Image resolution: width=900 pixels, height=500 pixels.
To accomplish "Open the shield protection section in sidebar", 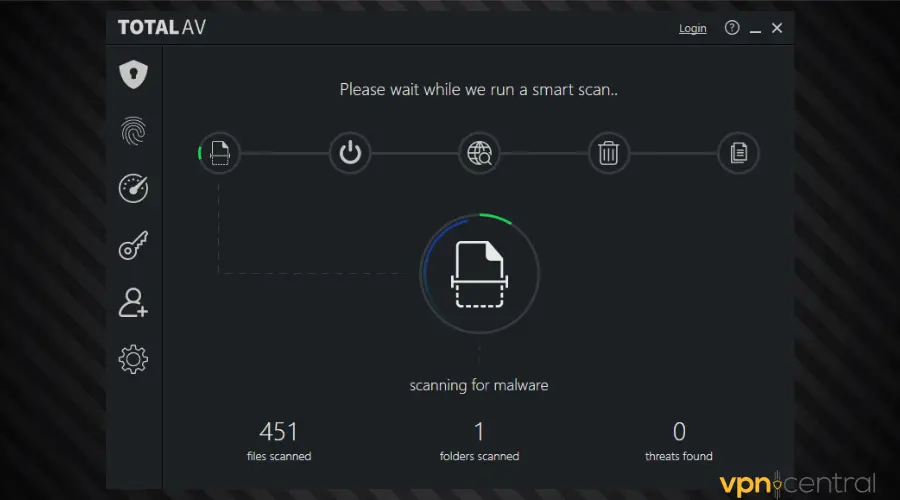I will click(x=133, y=74).
